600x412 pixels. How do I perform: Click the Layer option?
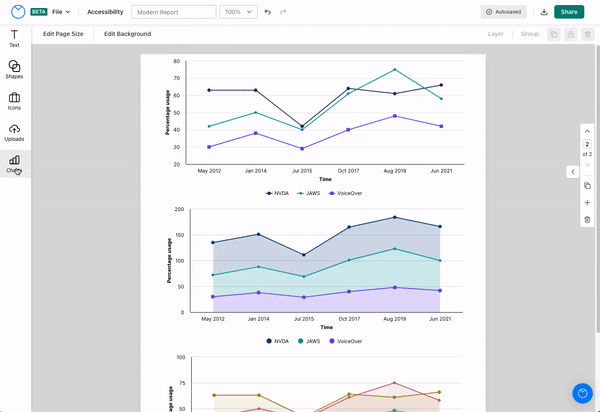tap(496, 34)
